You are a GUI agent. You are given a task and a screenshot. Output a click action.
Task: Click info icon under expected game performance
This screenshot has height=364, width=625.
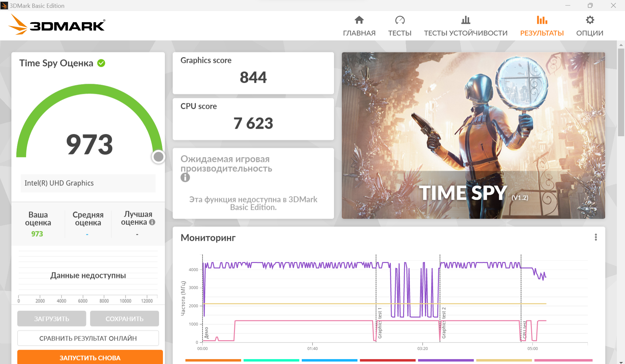pos(185,178)
